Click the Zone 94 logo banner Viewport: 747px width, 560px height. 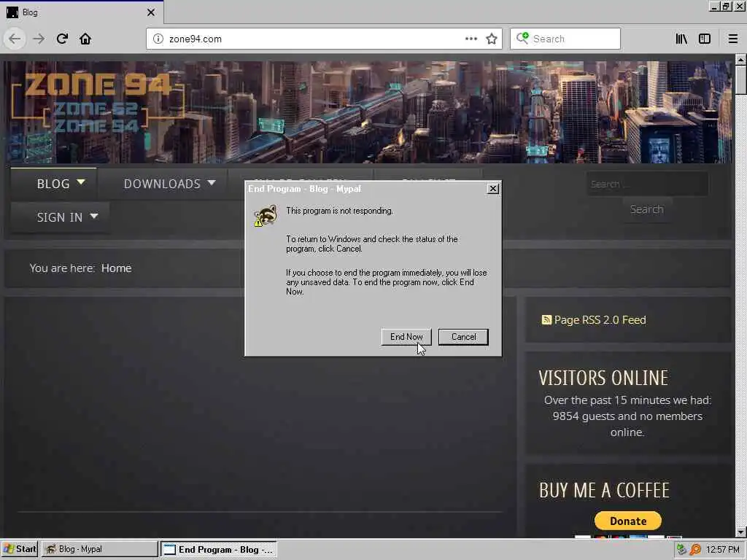tap(97, 104)
